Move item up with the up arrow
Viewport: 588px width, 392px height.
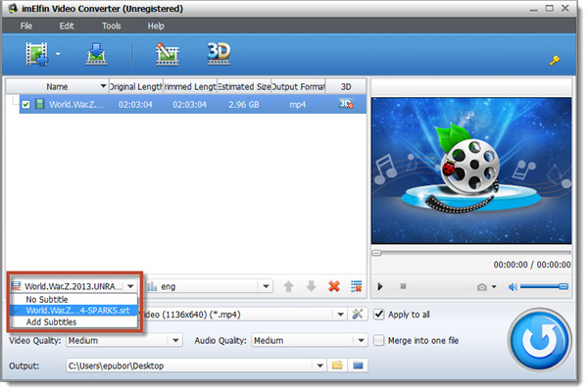point(288,286)
